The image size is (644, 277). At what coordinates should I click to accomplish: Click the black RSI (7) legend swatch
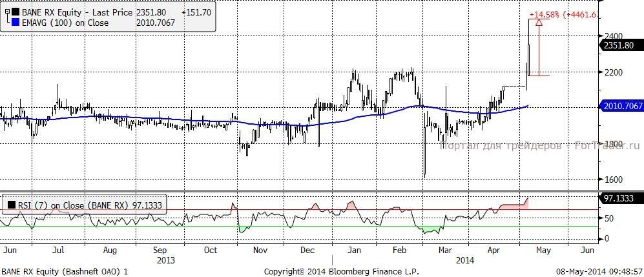click(12, 205)
